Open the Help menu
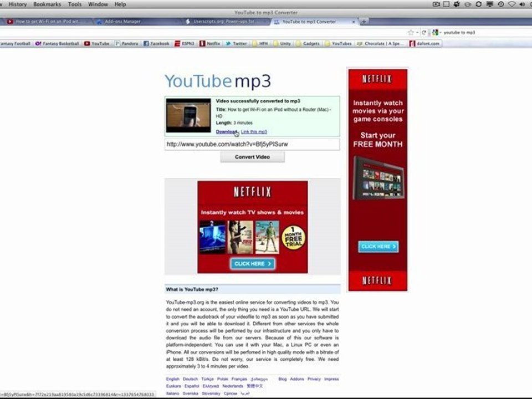Screen dimensions: 532x399 120,4
